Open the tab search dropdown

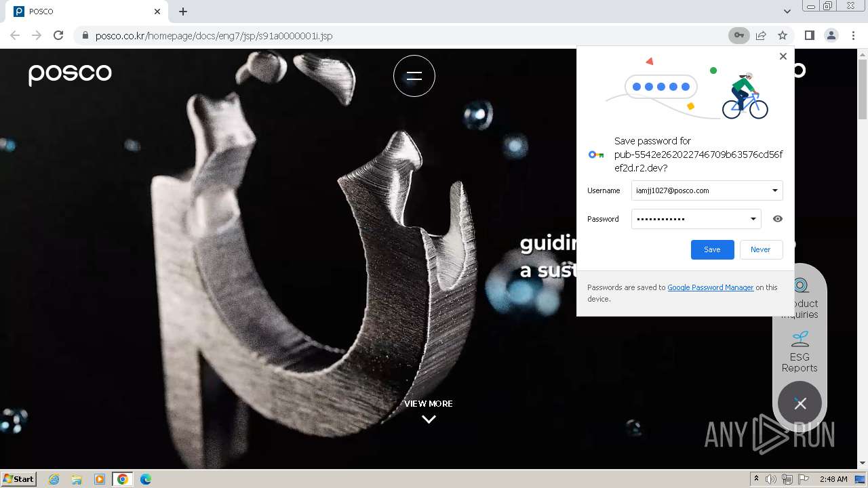coord(787,12)
